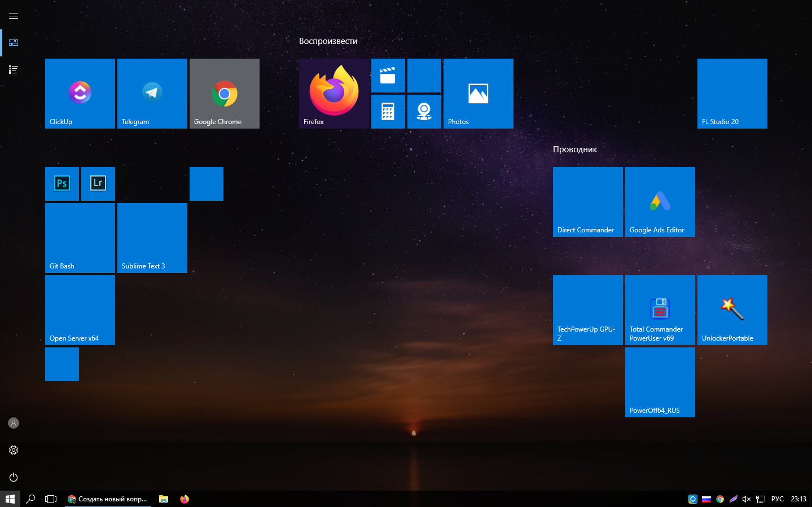The width and height of the screenshot is (812, 507).
Task: Open the Photoshop (Ps) tile
Action: [62, 184]
